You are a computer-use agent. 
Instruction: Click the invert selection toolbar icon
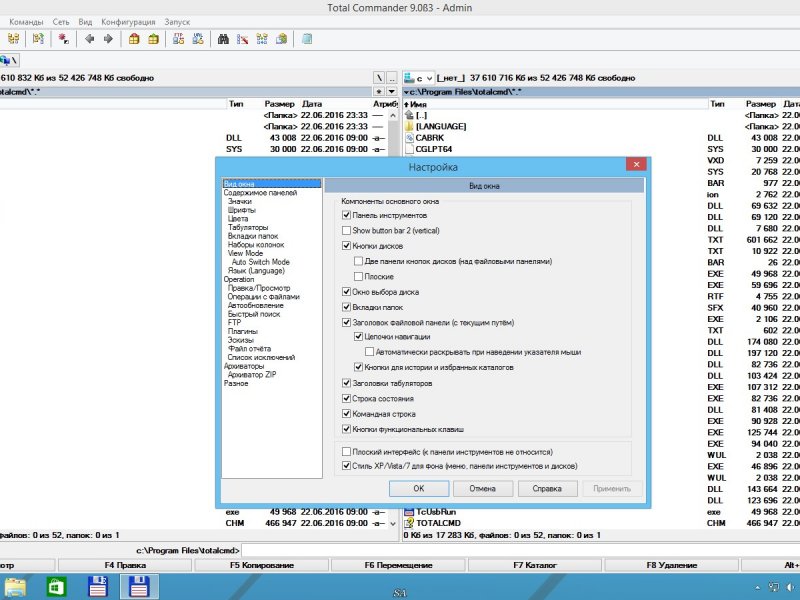tap(64, 39)
